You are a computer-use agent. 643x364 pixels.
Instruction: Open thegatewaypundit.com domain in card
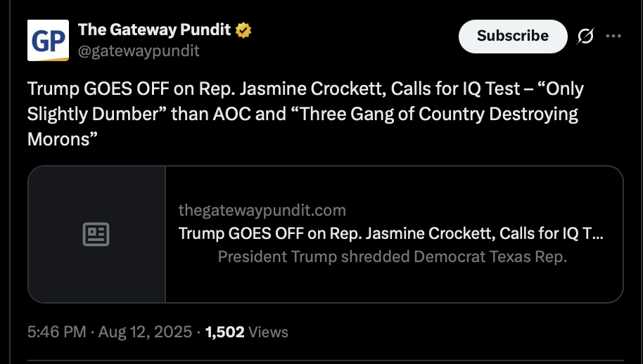pos(262,210)
